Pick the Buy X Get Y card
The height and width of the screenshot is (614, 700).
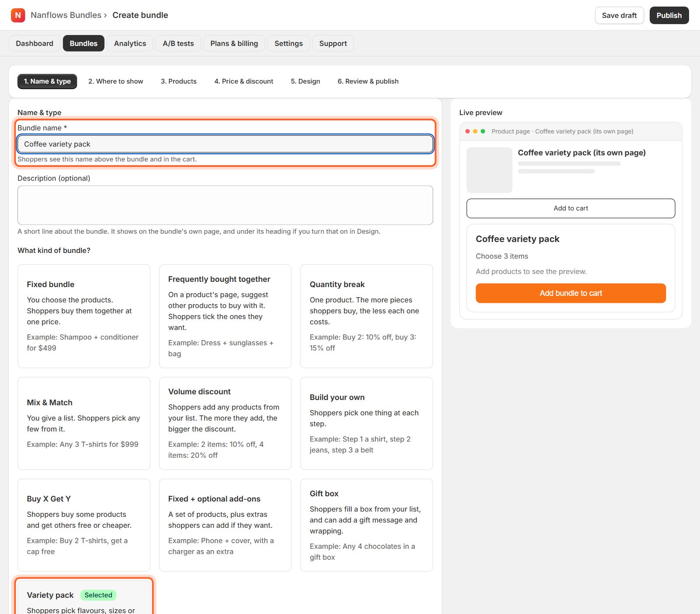pyautogui.click(x=84, y=525)
